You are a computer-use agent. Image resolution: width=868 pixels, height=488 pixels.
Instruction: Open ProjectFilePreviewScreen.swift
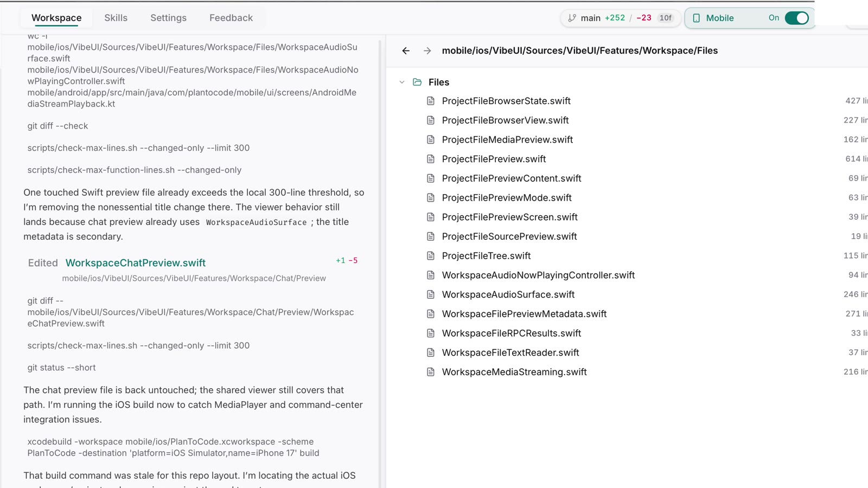509,217
